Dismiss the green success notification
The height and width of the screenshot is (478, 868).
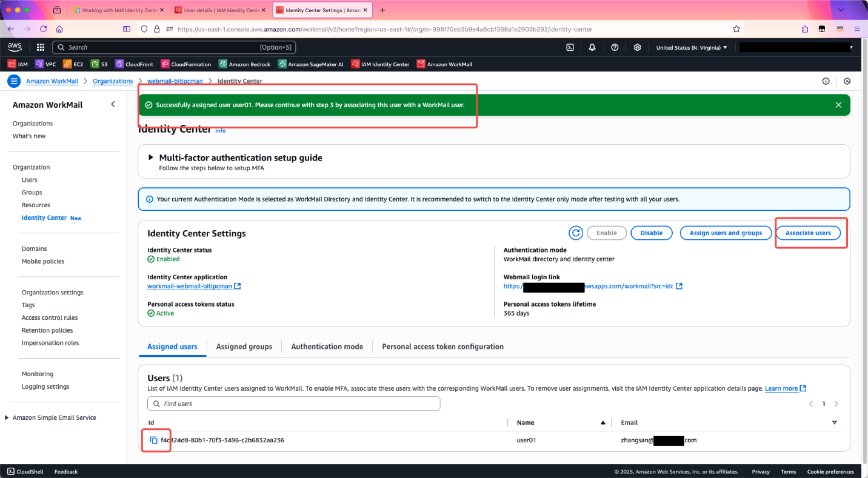838,105
